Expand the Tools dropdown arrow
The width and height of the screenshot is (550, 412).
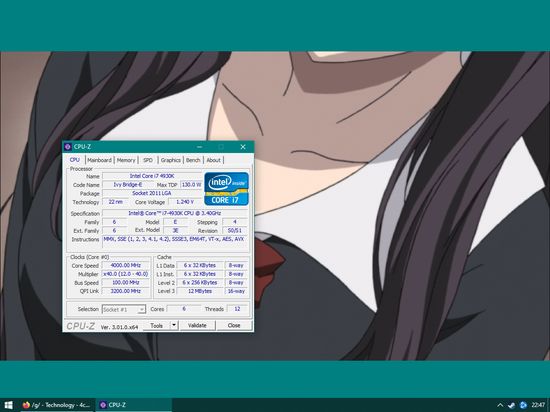pos(174,325)
